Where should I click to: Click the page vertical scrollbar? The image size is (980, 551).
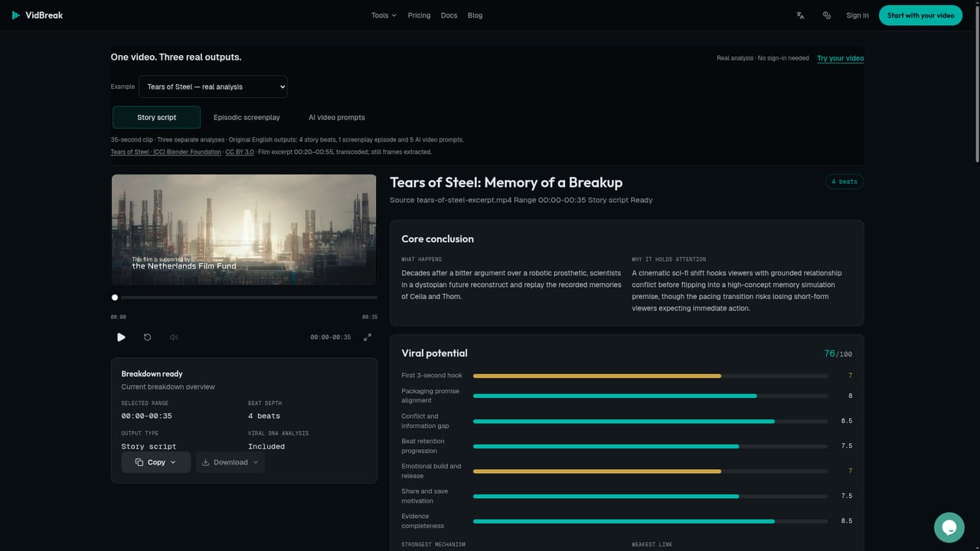[976, 84]
